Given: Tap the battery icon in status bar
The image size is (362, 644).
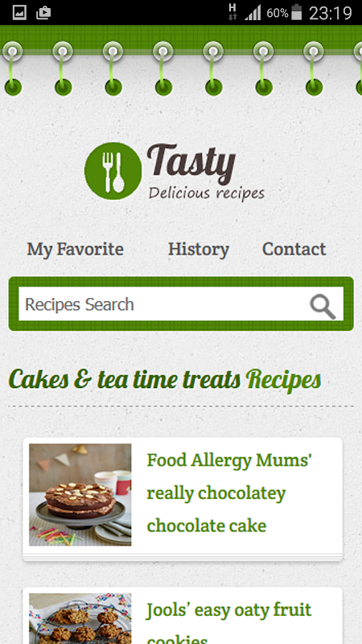Looking at the screenshot, I should pos(297,12).
